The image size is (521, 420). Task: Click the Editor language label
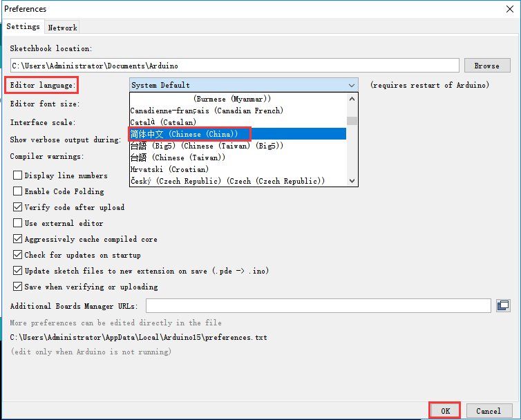(43, 86)
